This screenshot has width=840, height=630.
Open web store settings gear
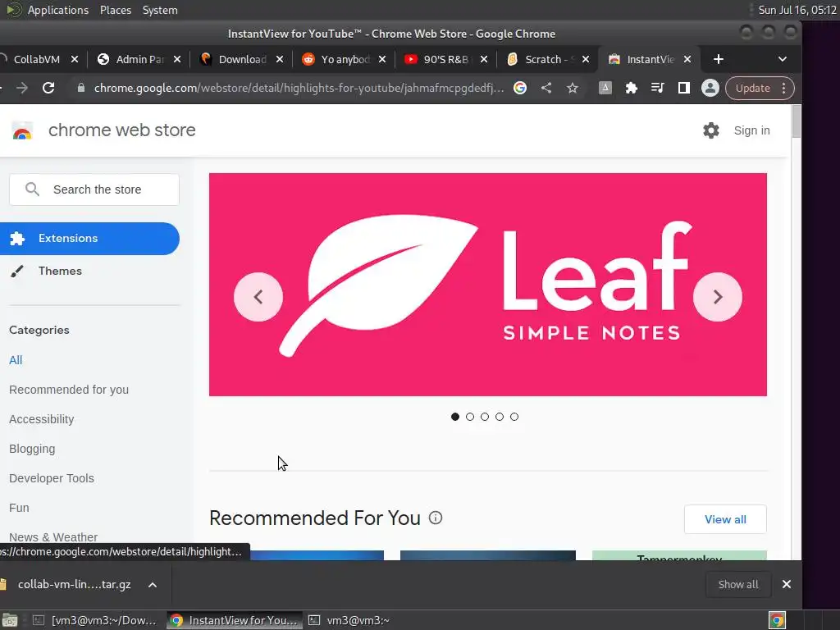pyautogui.click(x=711, y=130)
